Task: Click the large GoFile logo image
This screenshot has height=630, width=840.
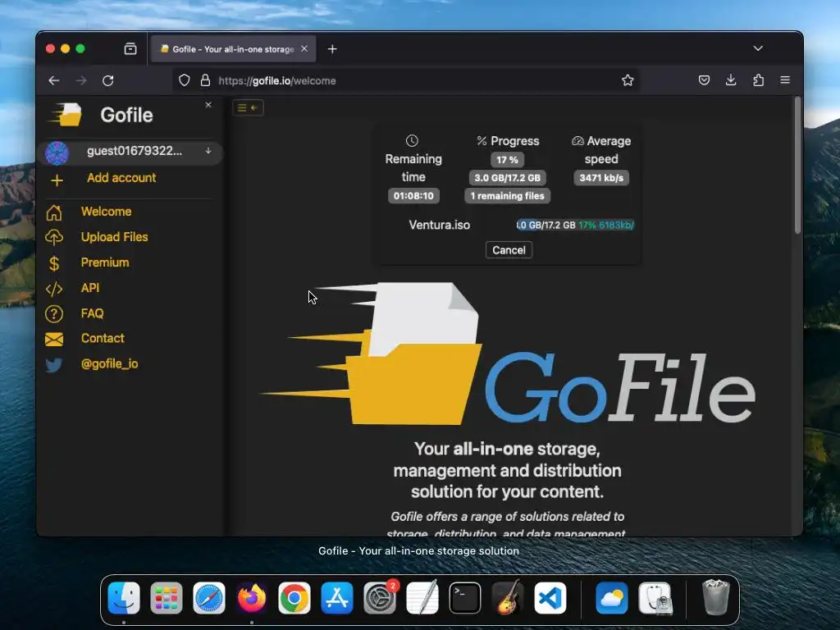Action: tap(507, 354)
